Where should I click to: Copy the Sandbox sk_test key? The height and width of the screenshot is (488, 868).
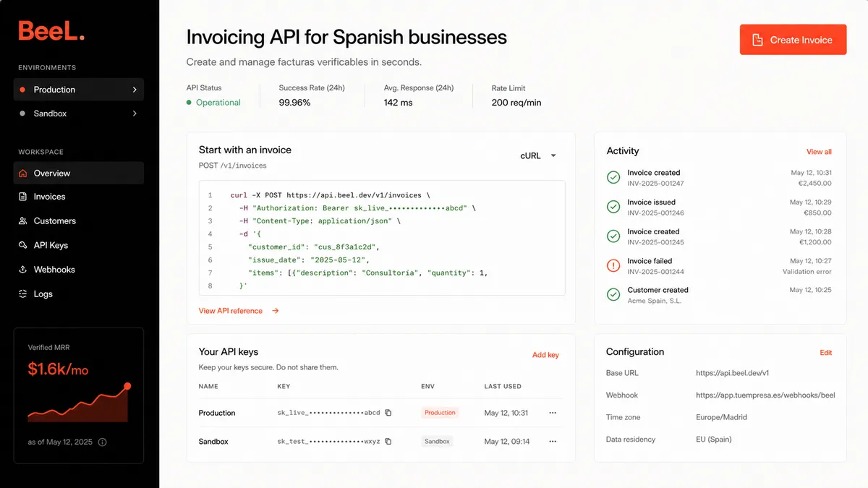pos(388,441)
